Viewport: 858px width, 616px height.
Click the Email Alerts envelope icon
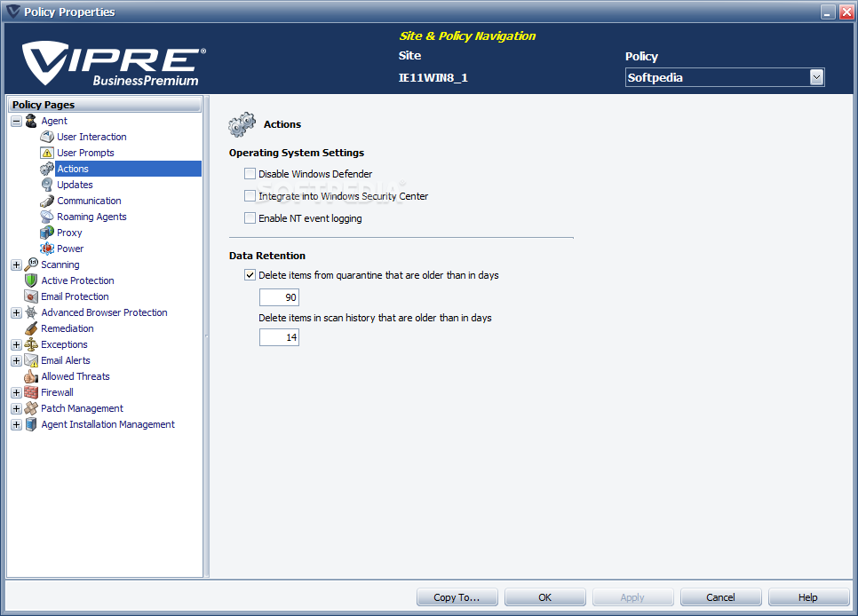coord(31,360)
